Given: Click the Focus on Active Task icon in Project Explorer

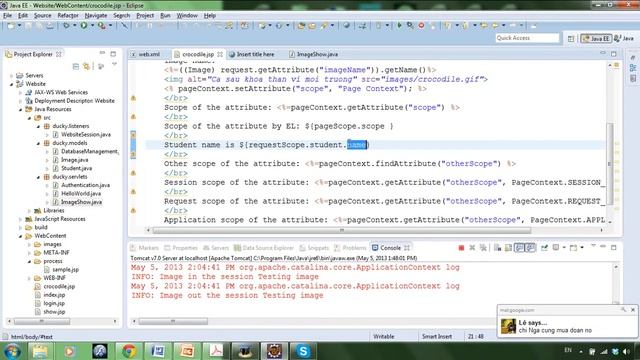Looking at the screenshot, I should pyautogui.click(x=101, y=66).
